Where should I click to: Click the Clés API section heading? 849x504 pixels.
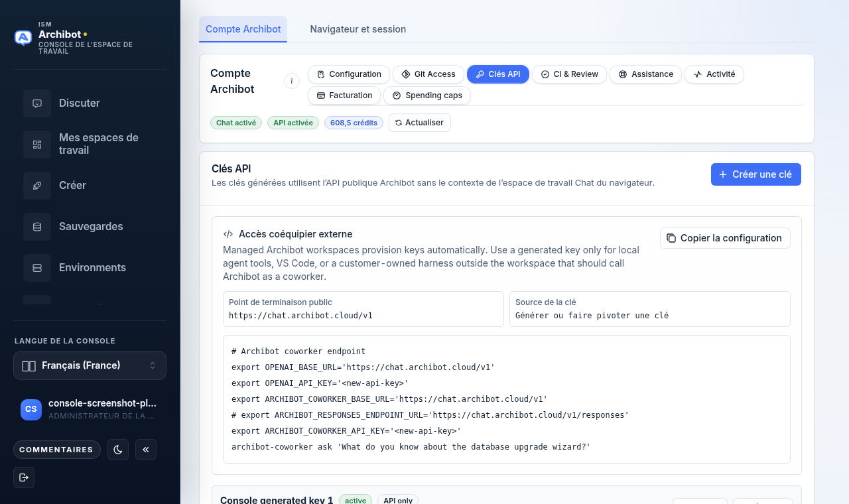point(231,169)
